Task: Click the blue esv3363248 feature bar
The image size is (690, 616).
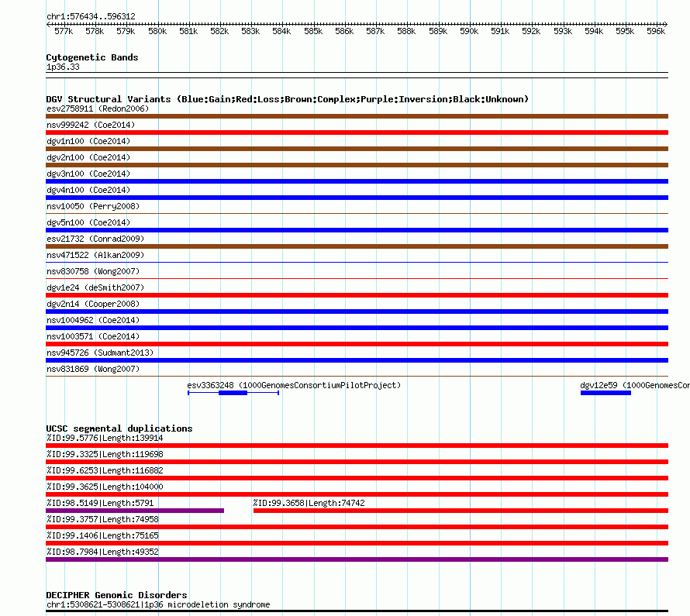Action: pos(233,393)
